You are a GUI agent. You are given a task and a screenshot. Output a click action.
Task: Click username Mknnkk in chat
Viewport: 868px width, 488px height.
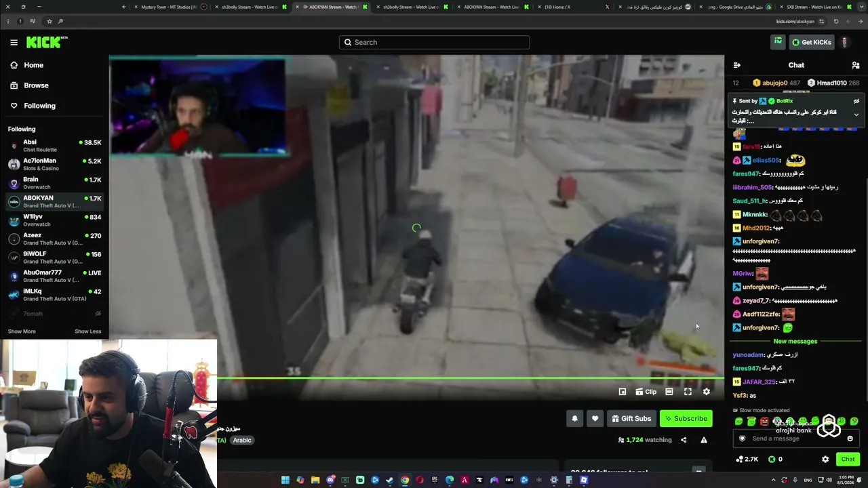[755, 215]
